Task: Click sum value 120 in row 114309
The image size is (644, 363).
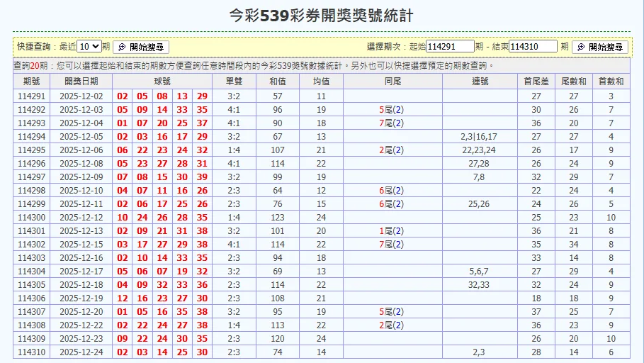Action: point(278,339)
